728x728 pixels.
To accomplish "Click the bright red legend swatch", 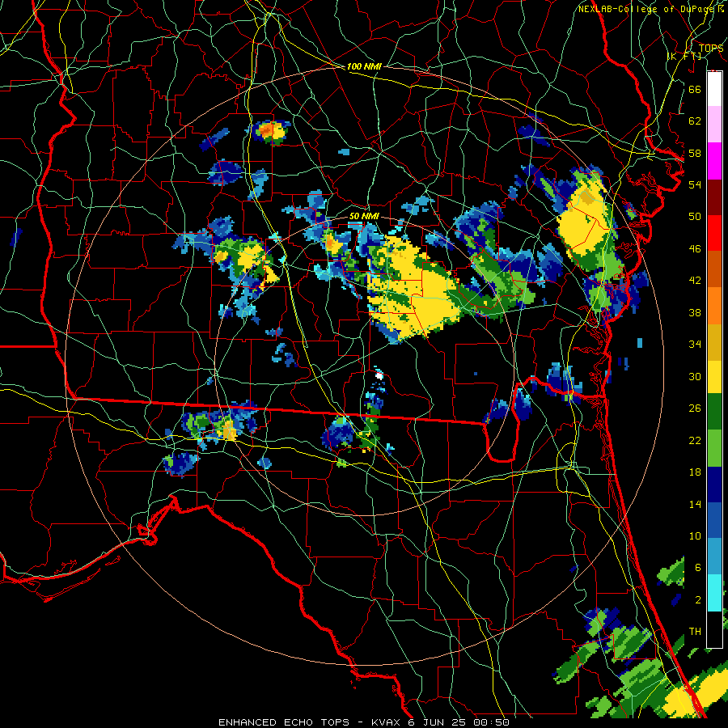I will (x=714, y=233).
